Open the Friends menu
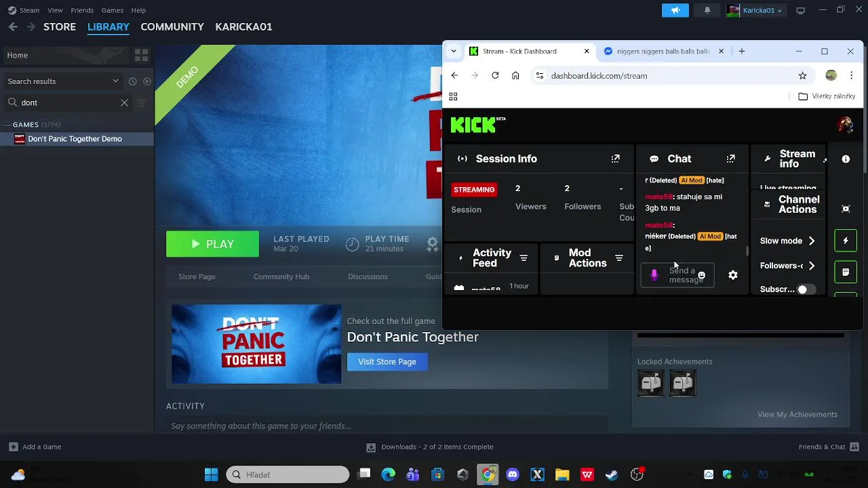 pos(82,10)
